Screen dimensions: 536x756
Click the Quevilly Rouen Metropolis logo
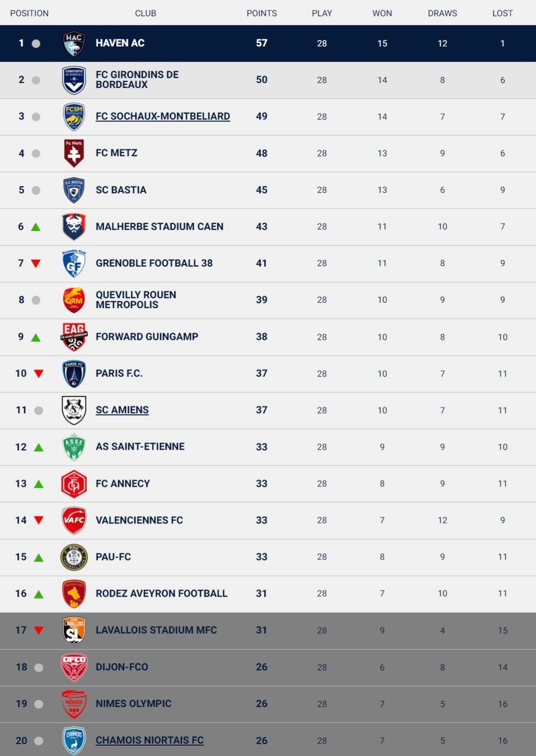pyautogui.click(x=74, y=300)
